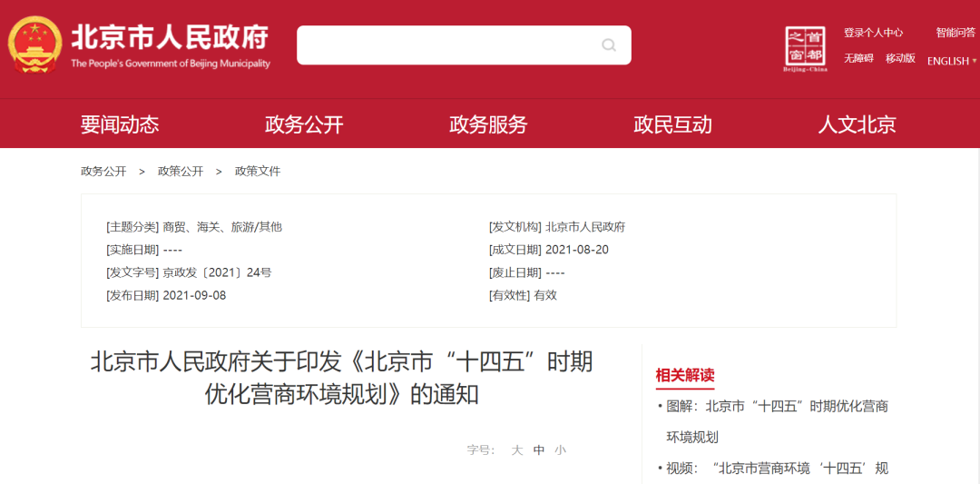Screen dimensions: 980x484
Task: Open the 政务公开 navigation menu
Action: [304, 124]
